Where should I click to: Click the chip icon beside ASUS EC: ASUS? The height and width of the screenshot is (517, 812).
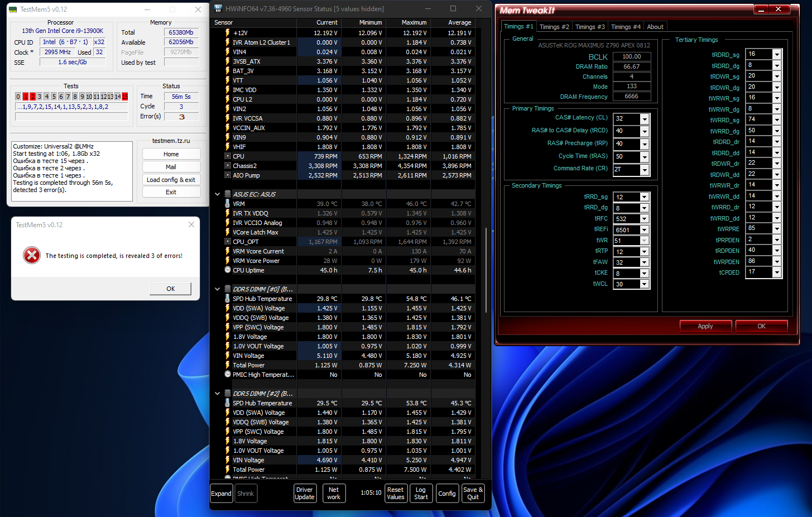point(228,194)
